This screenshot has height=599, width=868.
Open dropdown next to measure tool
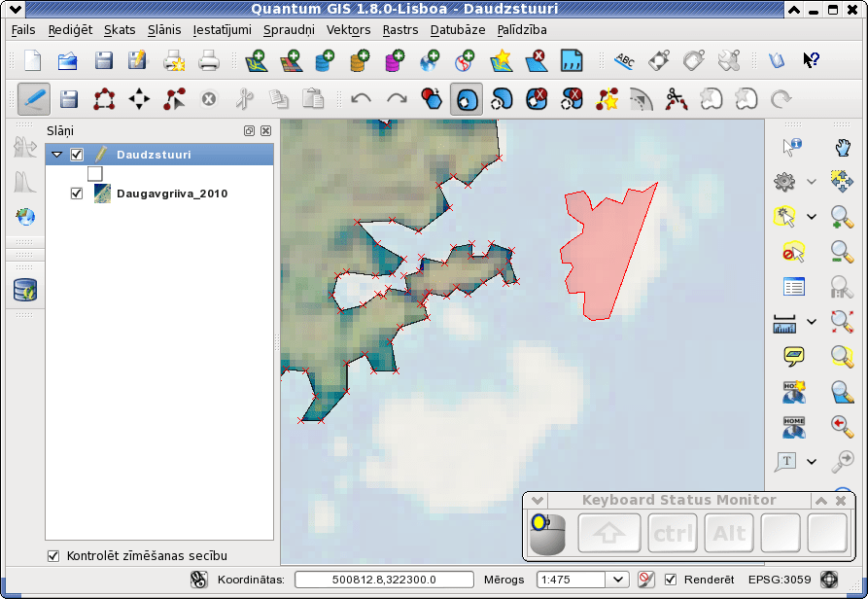click(x=812, y=322)
